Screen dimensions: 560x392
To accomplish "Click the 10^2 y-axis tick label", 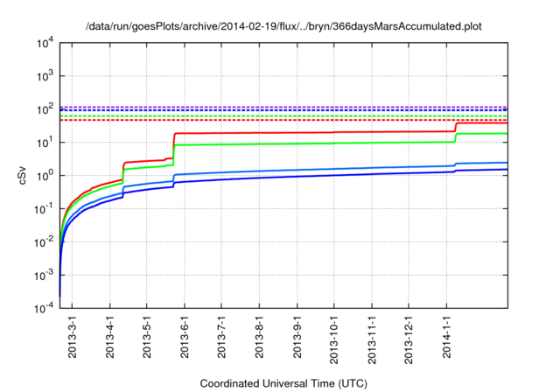I will pos(45,109).
